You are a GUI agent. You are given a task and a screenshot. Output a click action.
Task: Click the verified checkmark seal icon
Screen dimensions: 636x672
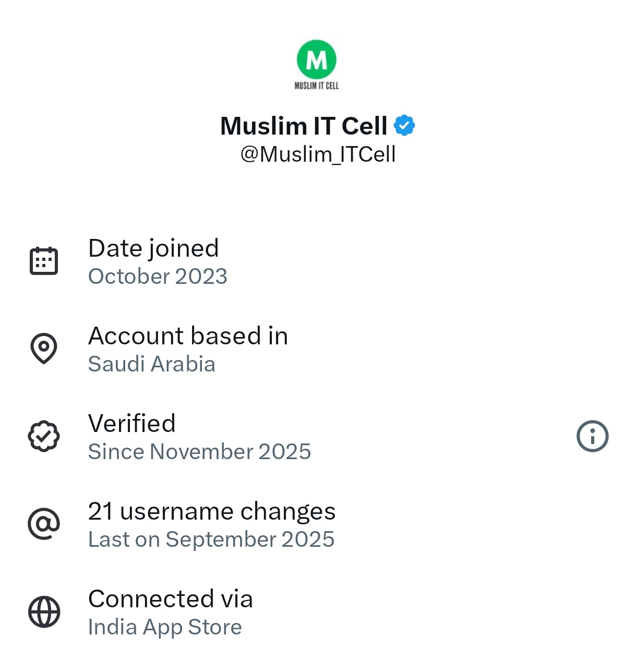44,436
